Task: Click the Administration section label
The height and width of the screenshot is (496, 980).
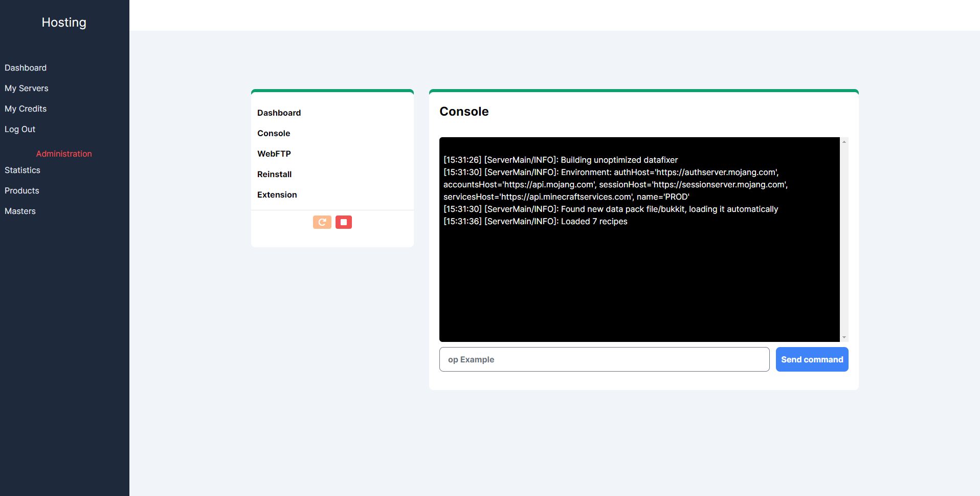Action: (x=64, y=154)
